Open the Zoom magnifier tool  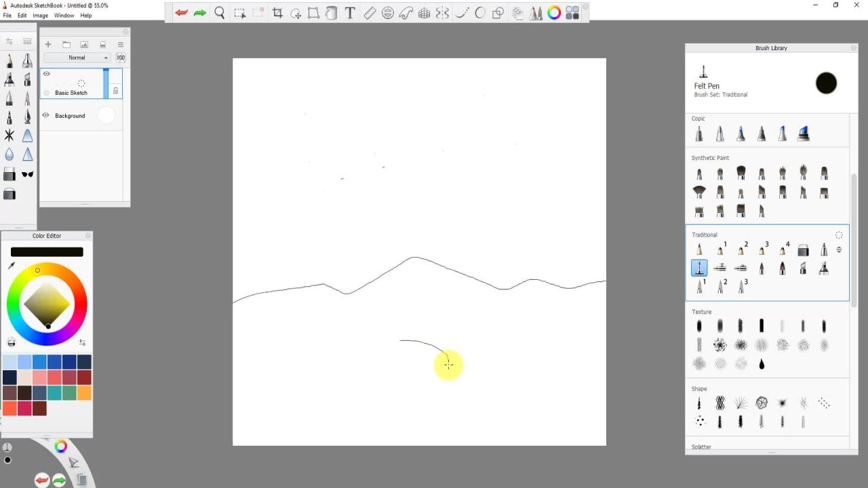click(220, 13)
